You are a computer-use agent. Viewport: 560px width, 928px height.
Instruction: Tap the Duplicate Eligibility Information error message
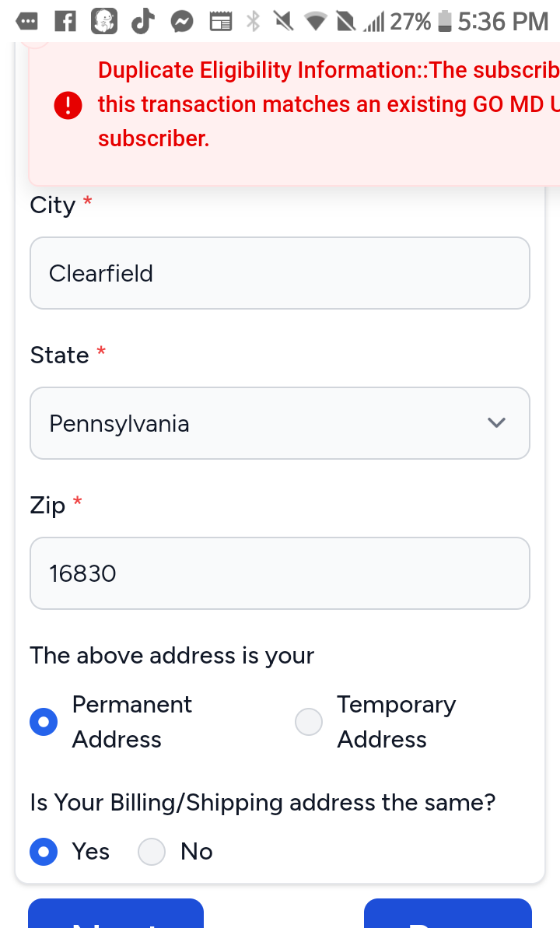[x=327, y=104]
